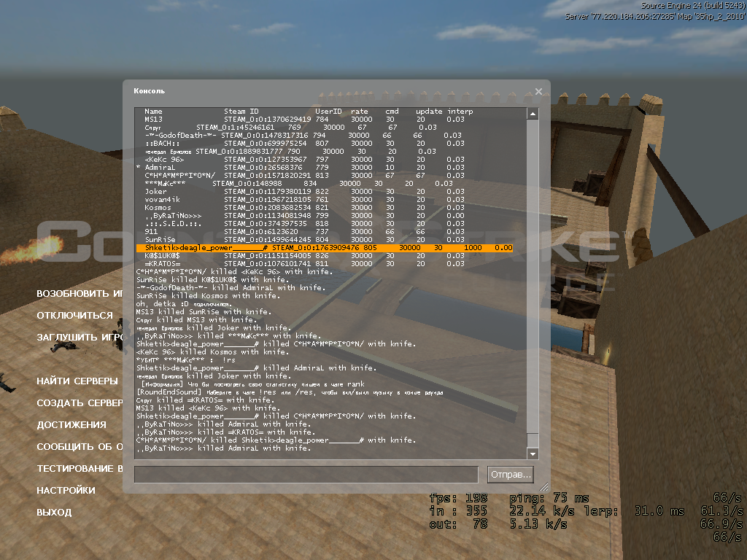Click the Kosmos player status row

click(304, 208)
